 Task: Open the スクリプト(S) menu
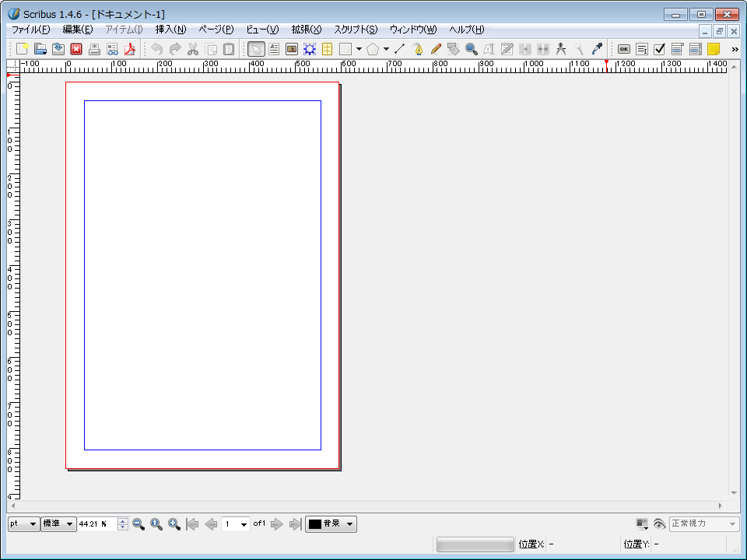(x=356, y=30)
